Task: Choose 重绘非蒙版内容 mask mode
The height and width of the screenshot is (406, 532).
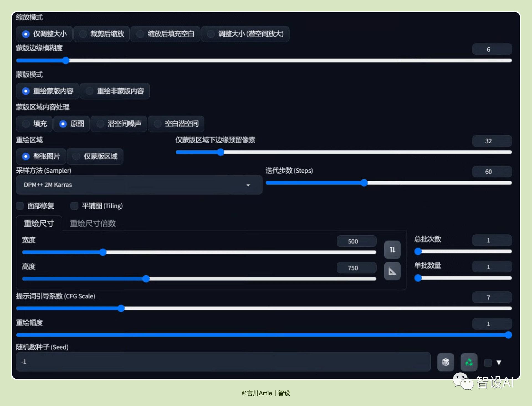Action: point(115,91)
